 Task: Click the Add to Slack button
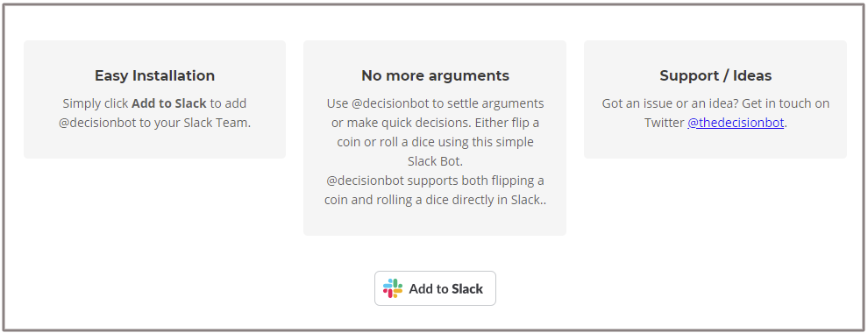coord(435,288)
